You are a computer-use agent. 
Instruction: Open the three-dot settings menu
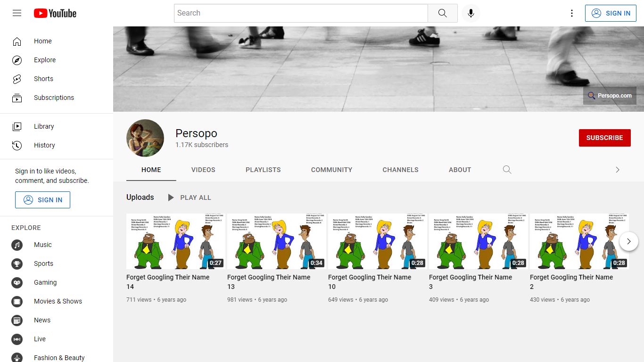[572, 13]
